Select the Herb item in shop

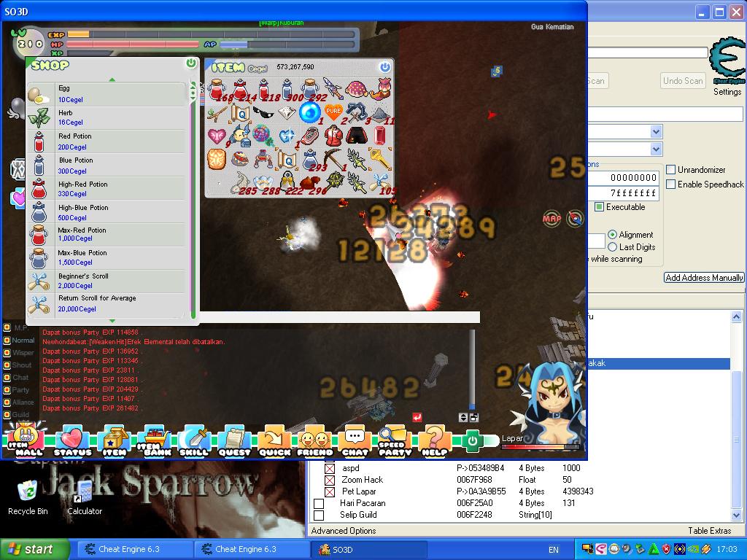click(x=107, y=117)
